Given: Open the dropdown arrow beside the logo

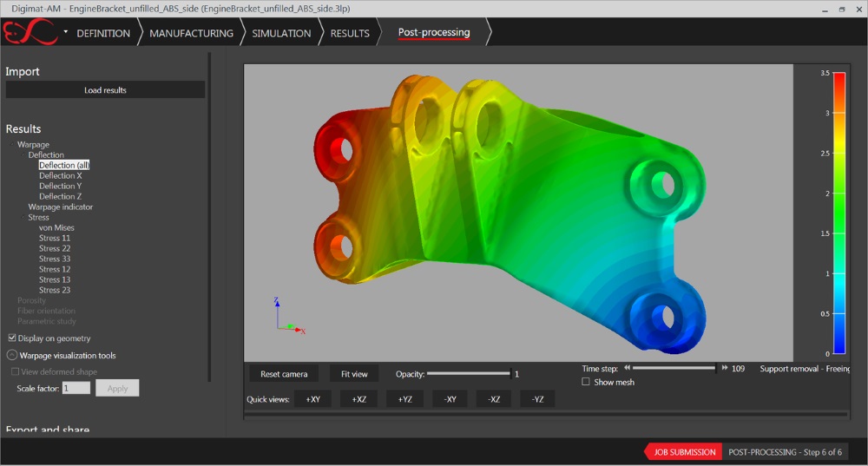Looking at the screenshot, I should pos(66,32).
